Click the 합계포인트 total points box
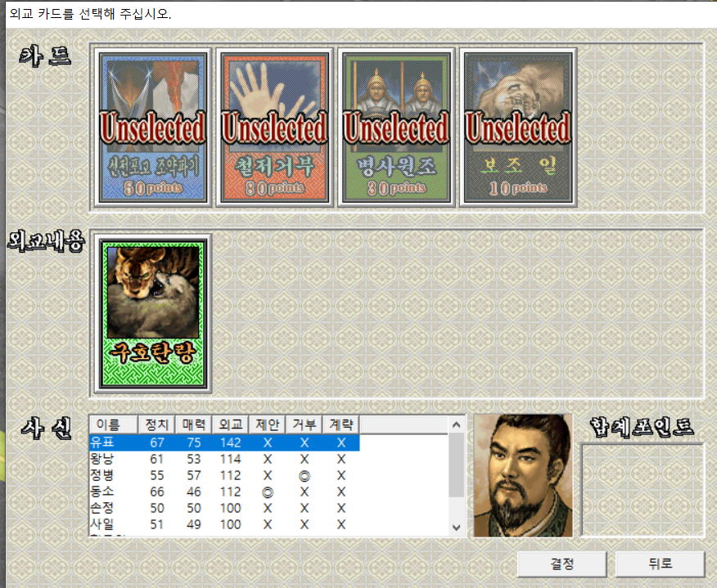The width and height of the screenshot is (717, 588). (x=643, y=489)
